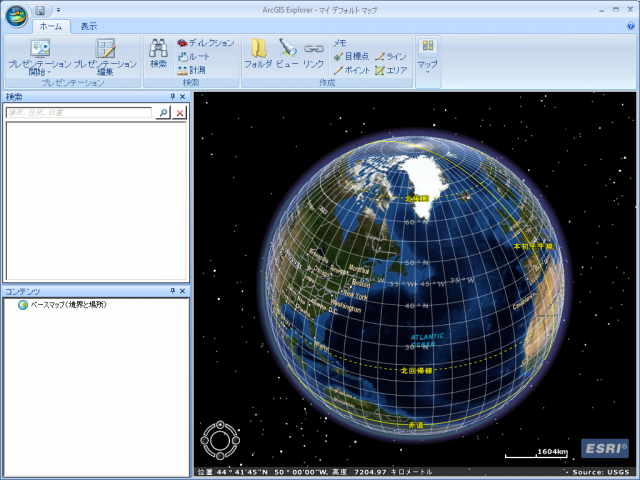Switch to the ホーム tab

pos(51,27)
